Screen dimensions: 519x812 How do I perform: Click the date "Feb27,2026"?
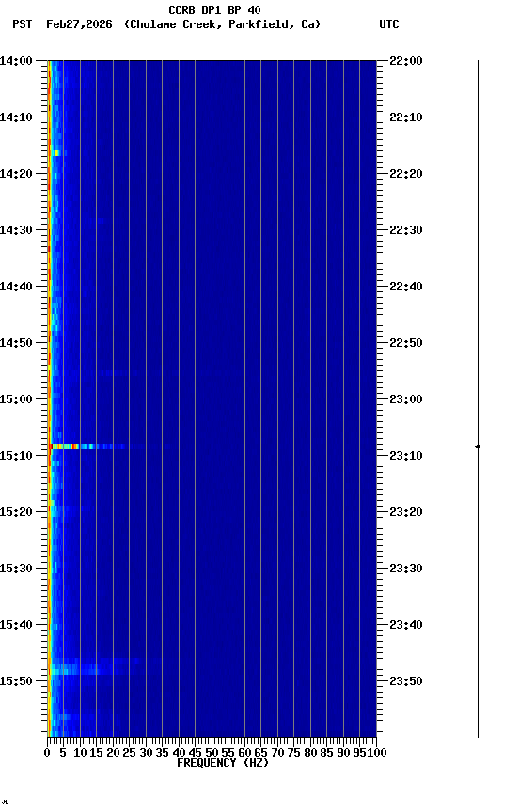click(79, 24)
